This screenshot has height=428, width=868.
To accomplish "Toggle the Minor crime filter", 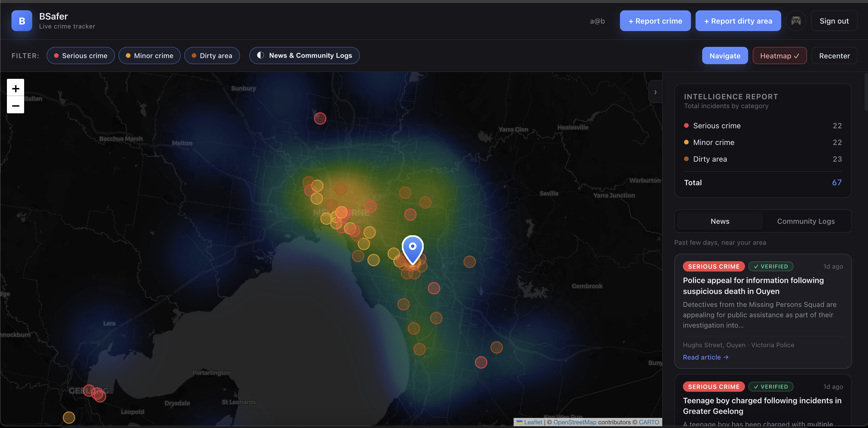I will coord(149,56).
